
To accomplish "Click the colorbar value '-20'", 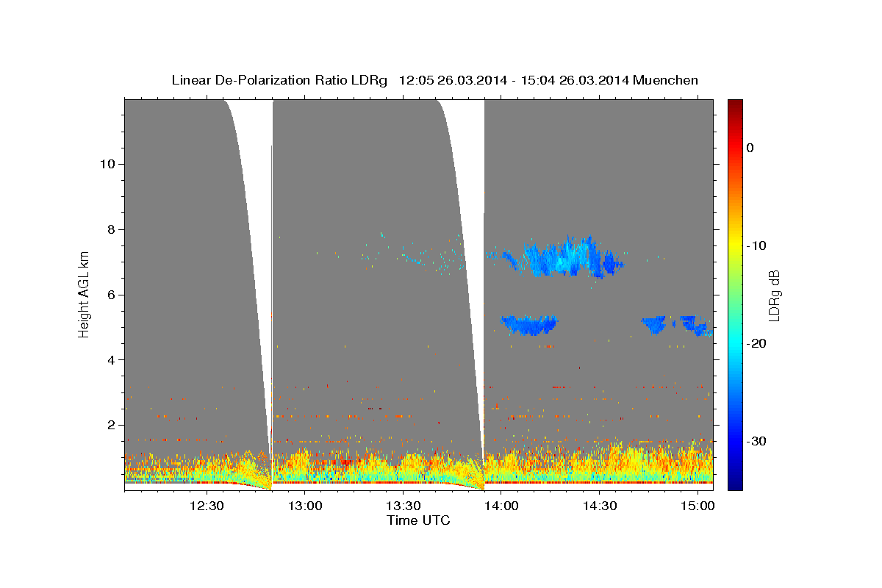I will coord(757,344).
